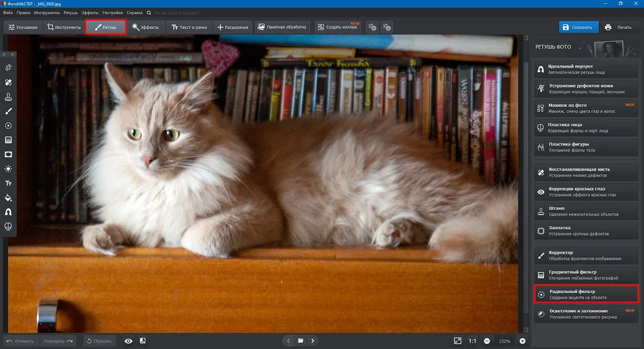
Task: Click the zoom in plus button
Action: point(522,341)
